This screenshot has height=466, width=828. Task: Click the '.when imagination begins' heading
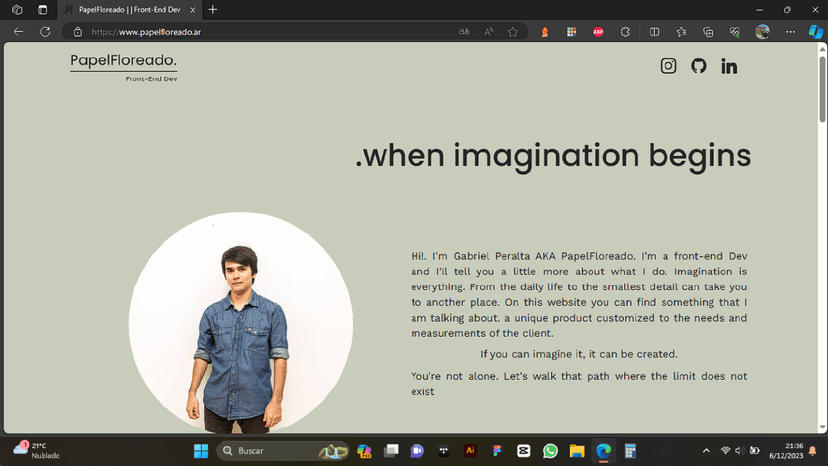tap(553, 156)
